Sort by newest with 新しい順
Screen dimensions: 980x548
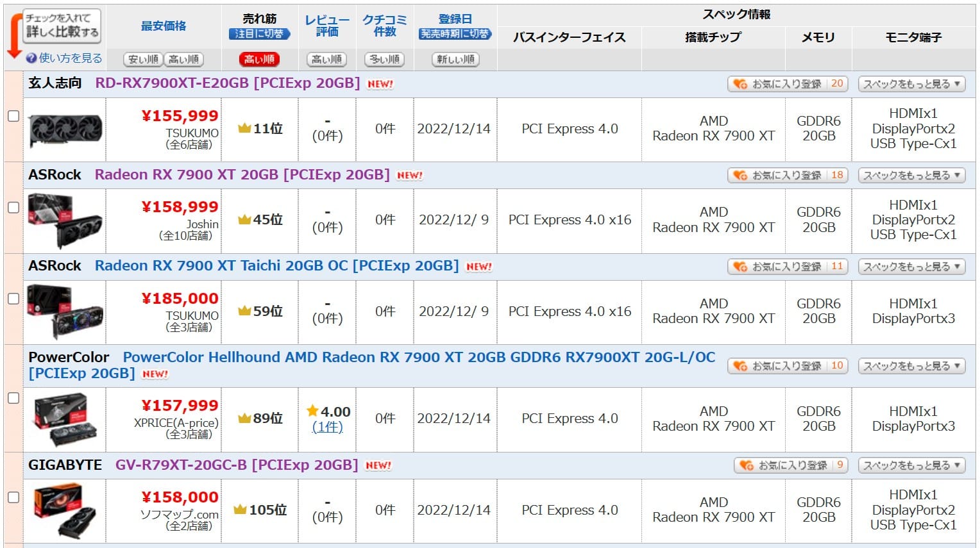(455, 60)
